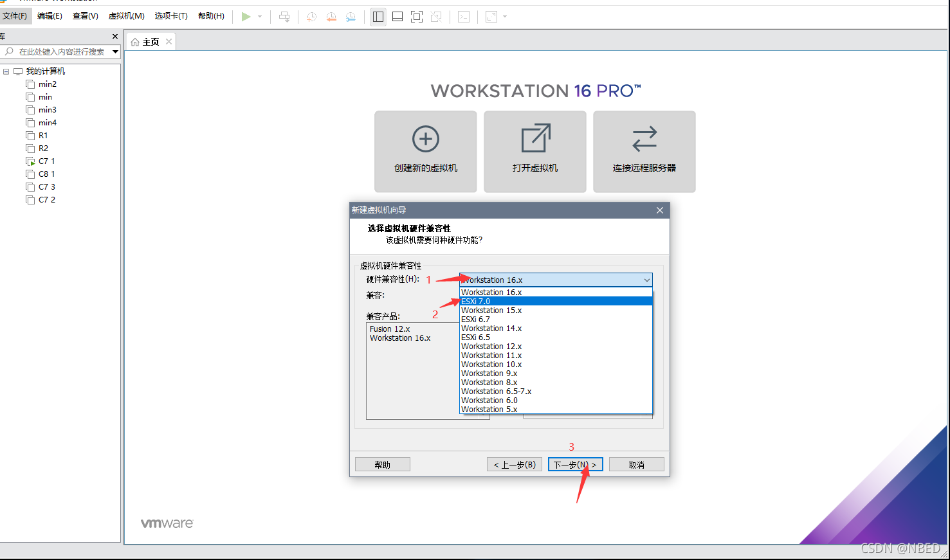The image size is (950, 560).
Task: Close the 新建虚拟机向导 dialog
Action: point(660,210)
